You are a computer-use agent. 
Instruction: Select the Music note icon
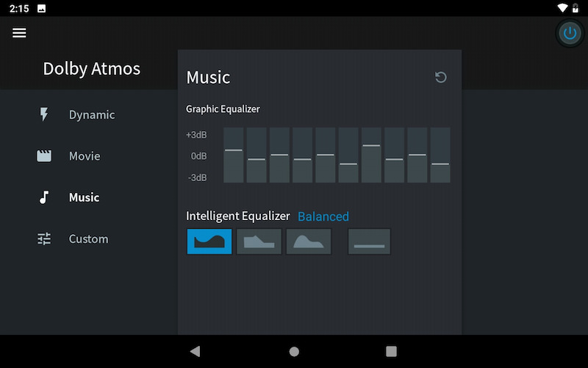click(x=44, y=197)
